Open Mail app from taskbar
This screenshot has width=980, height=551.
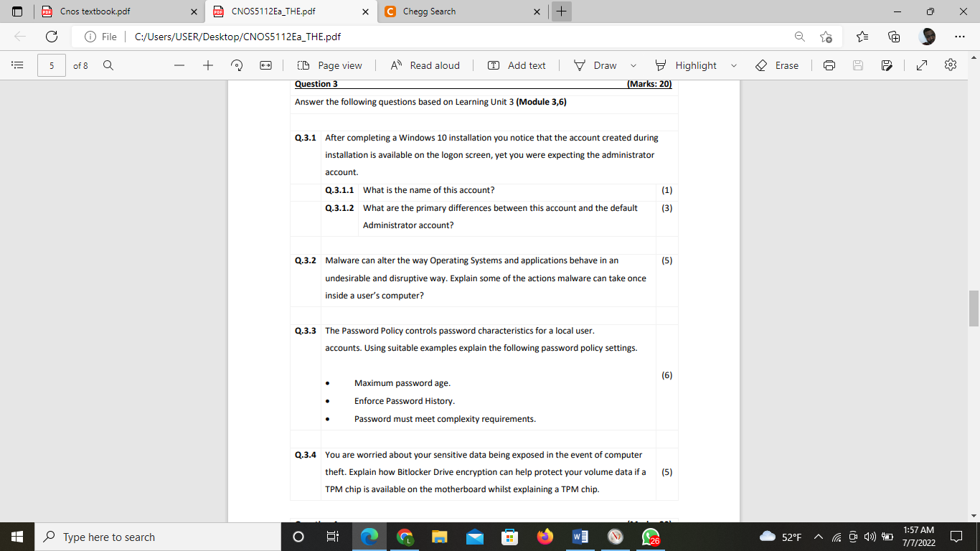[x=474, y=537]
